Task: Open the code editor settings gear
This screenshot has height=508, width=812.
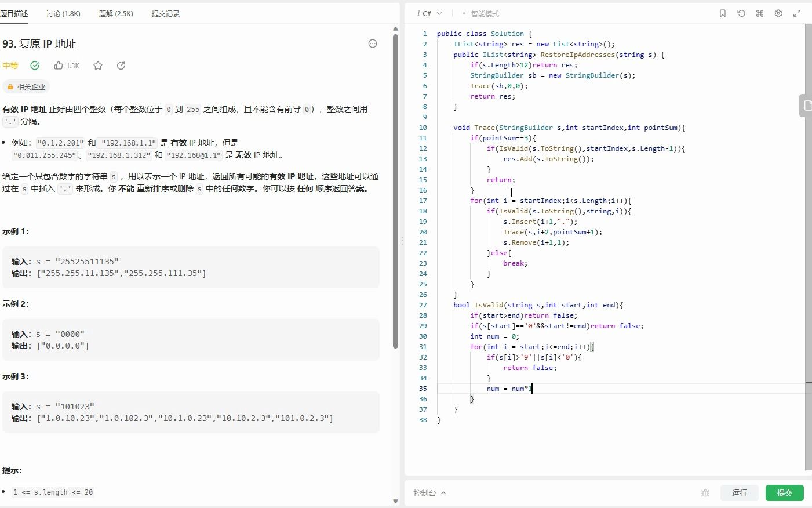Action: pos(778,13)
